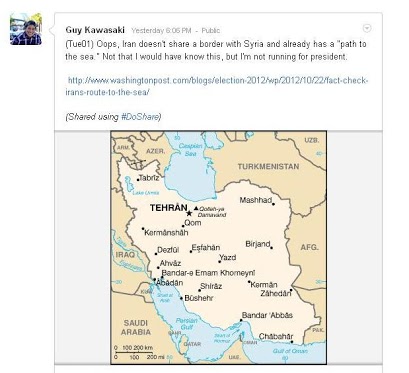Click the Guy Kawasaki author name

tap(95, 30)
